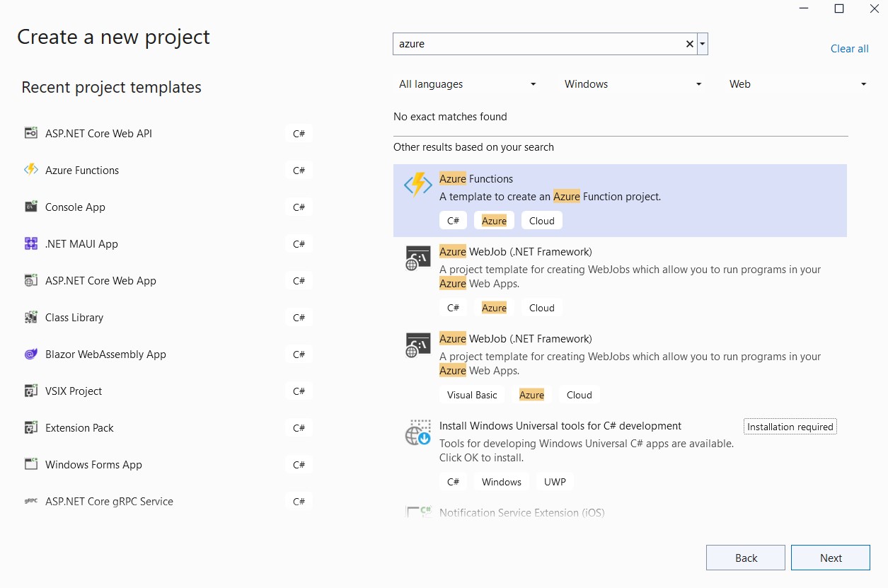The image size is (888, 588).
Task: Select Notification Service Extension (iOS) template
Action: (620, 511)
